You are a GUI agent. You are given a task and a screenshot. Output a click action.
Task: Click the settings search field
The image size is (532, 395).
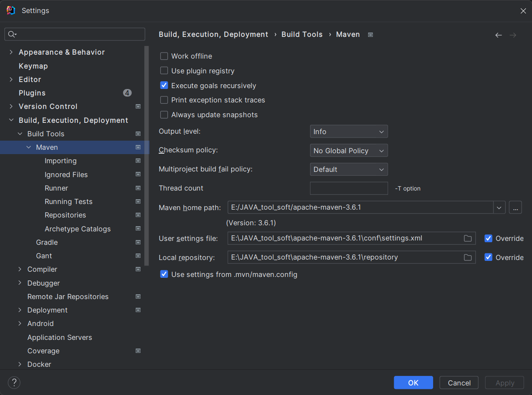point(75,34)
